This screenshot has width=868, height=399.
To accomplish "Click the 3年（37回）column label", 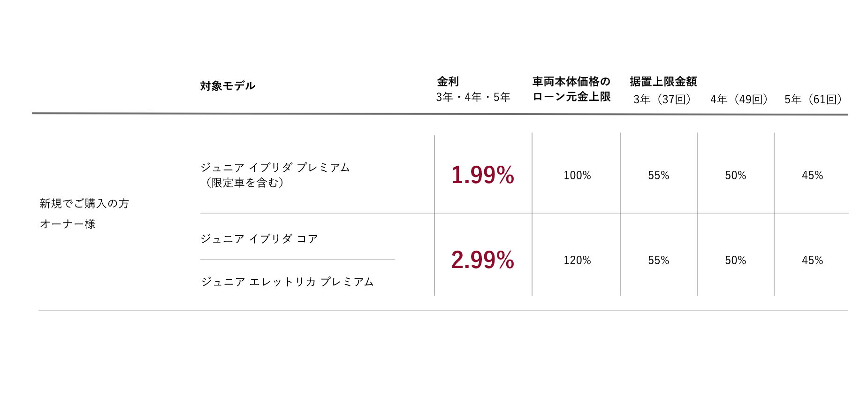I will click(662, 100).
